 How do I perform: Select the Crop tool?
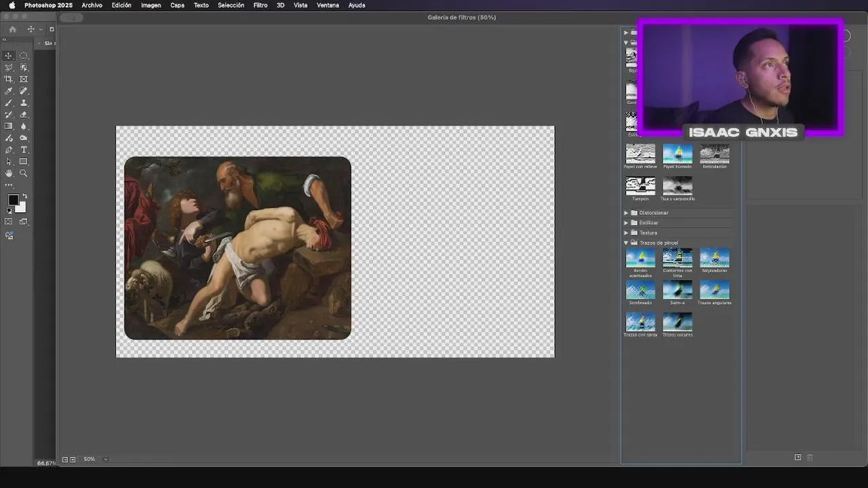tap(9, 79)
